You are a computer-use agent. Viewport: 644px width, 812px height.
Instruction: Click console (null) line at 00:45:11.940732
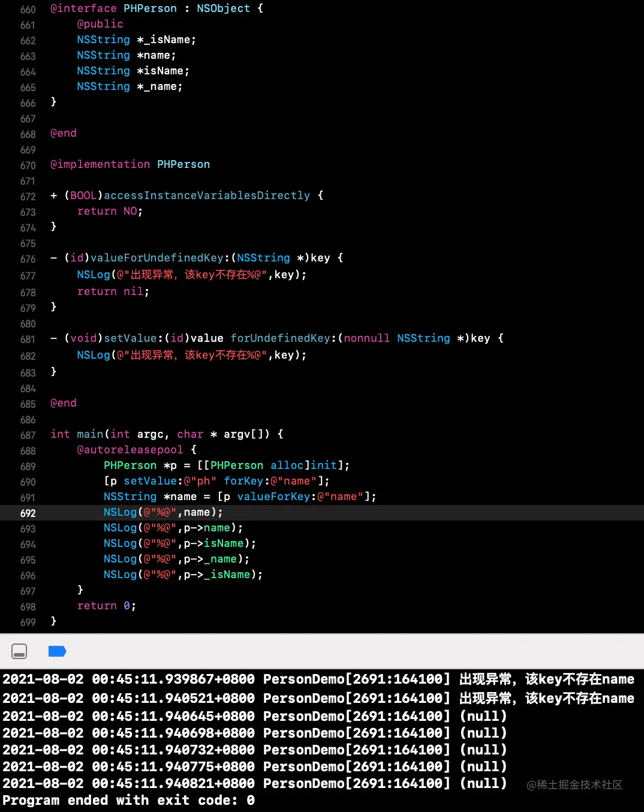pyautogui.click(x=255, y=750)
